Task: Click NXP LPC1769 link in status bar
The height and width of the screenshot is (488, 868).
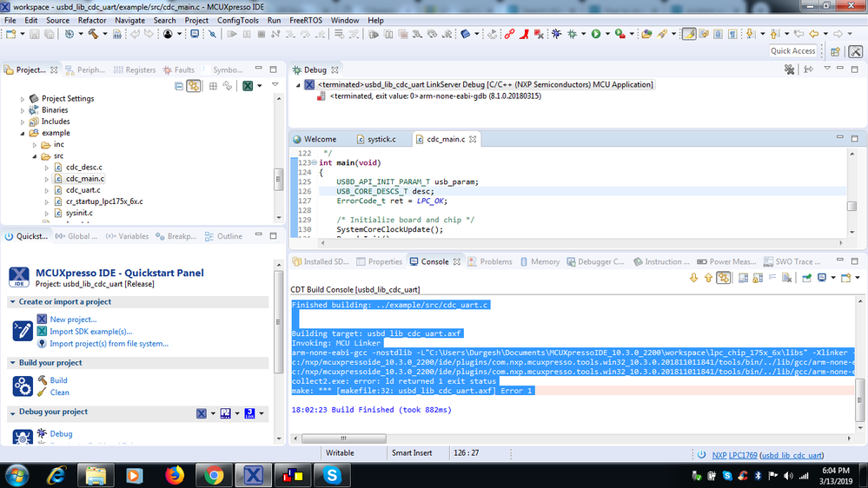Action: (x=734, y=455)
